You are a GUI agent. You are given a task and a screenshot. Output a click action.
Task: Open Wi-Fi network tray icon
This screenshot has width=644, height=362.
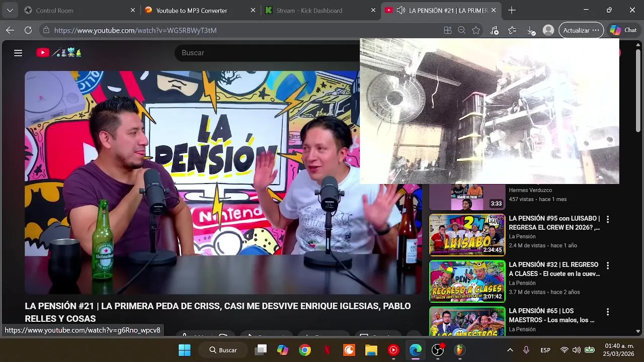(565, 350)
